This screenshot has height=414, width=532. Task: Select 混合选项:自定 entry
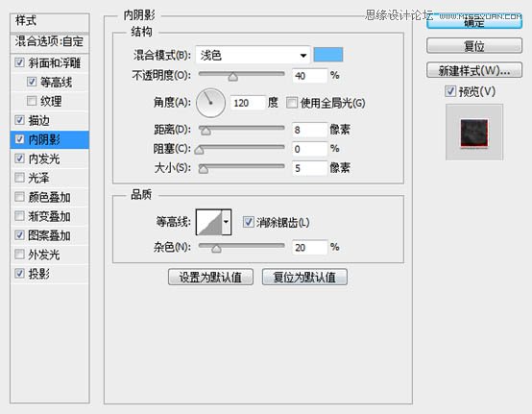point(50,42)
